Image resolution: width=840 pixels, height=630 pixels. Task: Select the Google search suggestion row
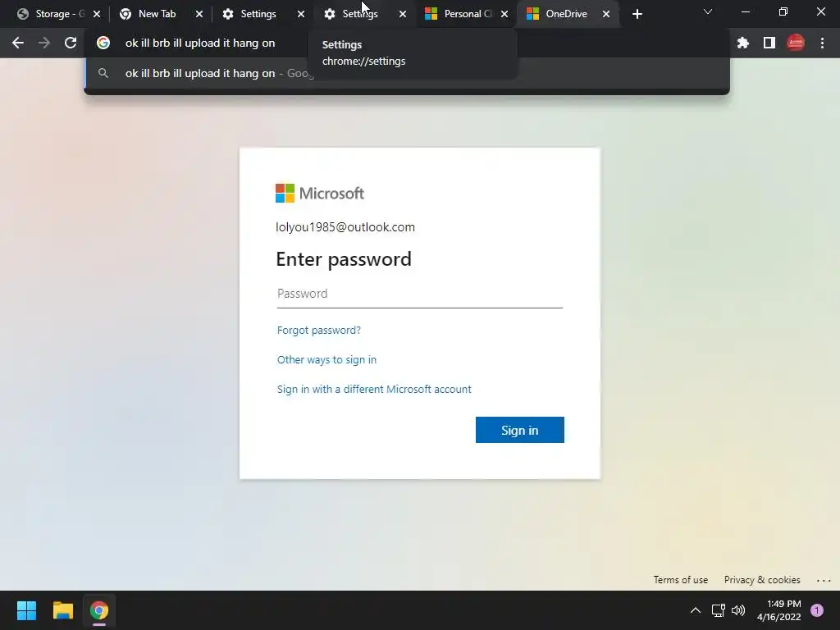point(407,73)
